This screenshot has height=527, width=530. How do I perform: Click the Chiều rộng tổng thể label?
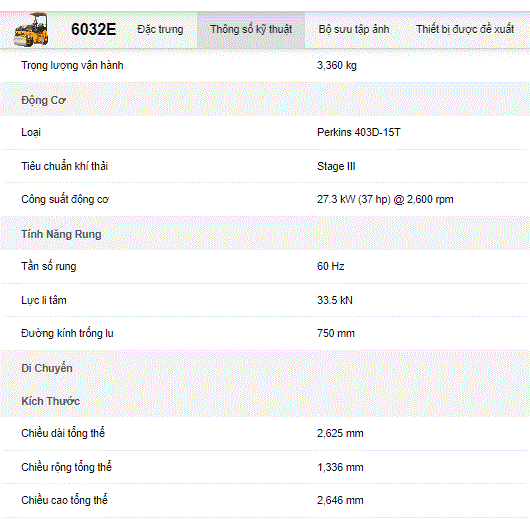pyautogui.click(x=66, y=467)
